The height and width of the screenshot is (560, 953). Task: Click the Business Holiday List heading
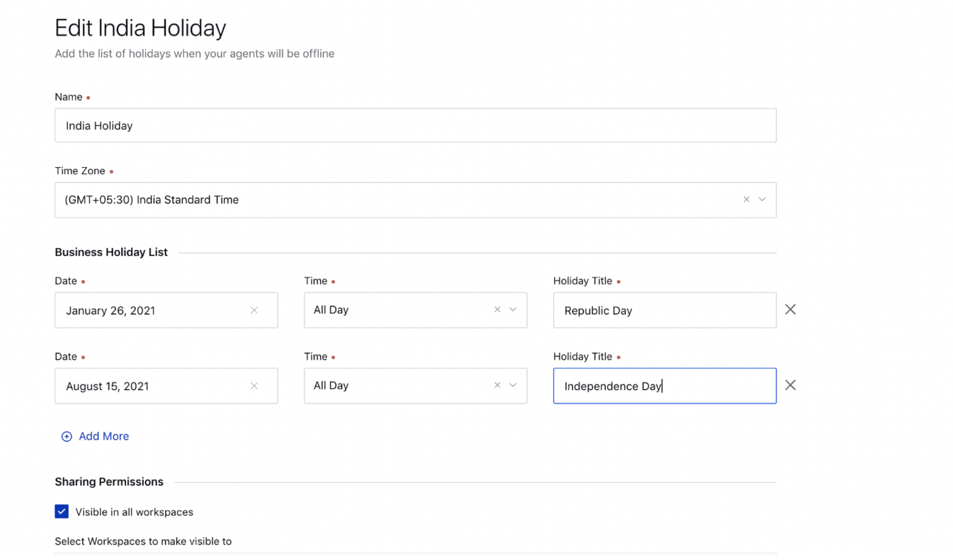point(111,252)
